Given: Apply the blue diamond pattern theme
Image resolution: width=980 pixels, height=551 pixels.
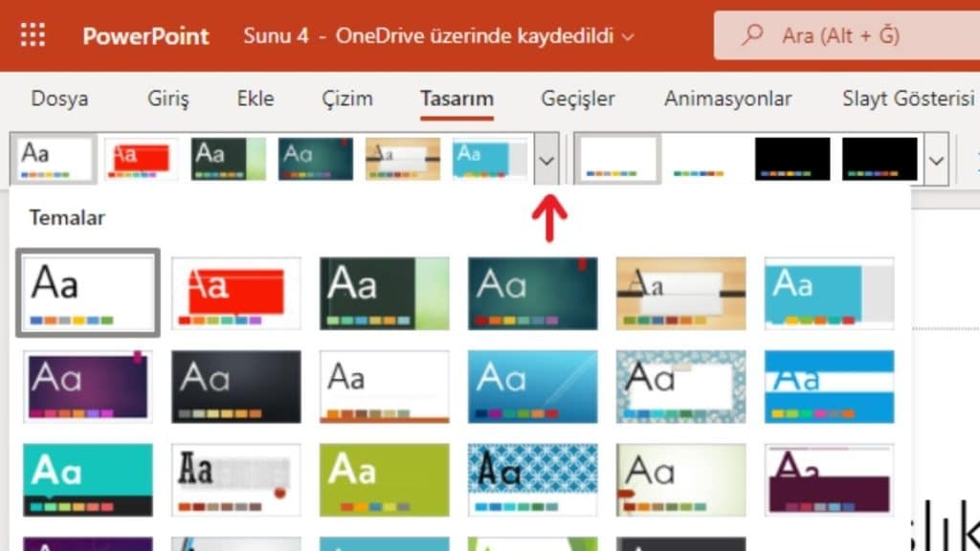Looking at the screenshot, I should (532, 480).
